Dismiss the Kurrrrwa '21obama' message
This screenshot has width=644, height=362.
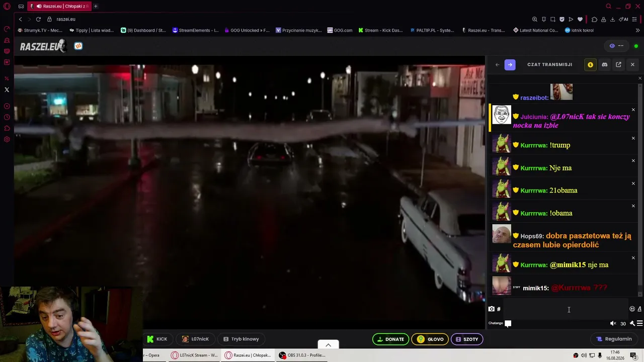pos(633,184)
